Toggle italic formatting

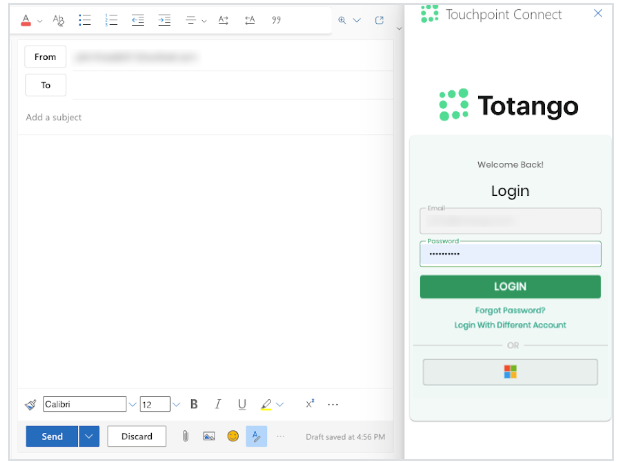pos(218,404)
